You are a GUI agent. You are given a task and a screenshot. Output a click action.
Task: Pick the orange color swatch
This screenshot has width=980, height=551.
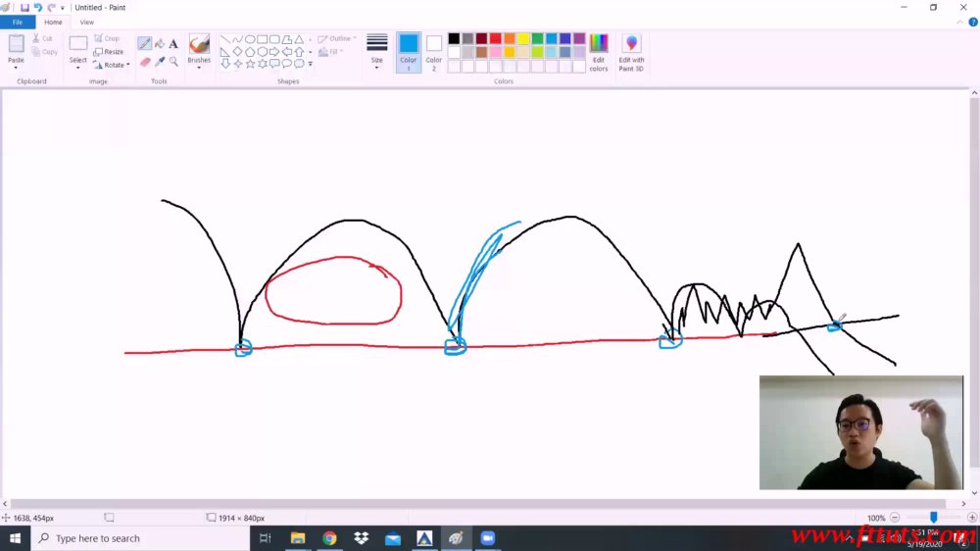click(x=510, y=39)
